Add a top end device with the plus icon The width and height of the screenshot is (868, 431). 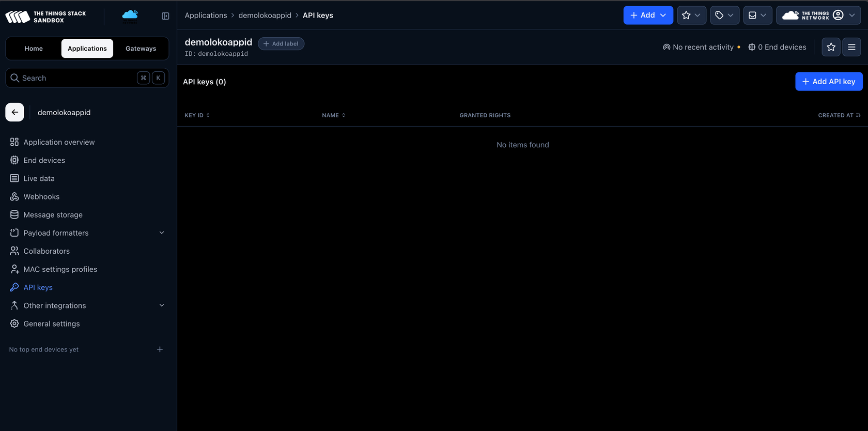click(160, 349)
